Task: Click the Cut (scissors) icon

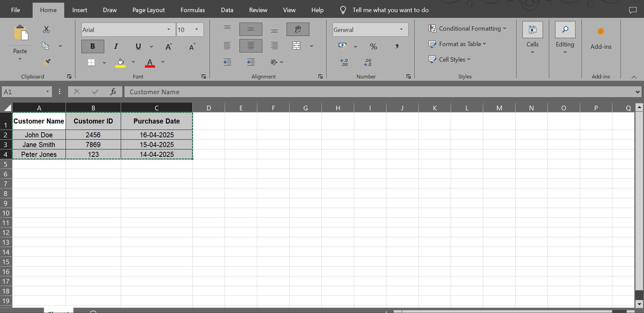Action: click(46, 30)
